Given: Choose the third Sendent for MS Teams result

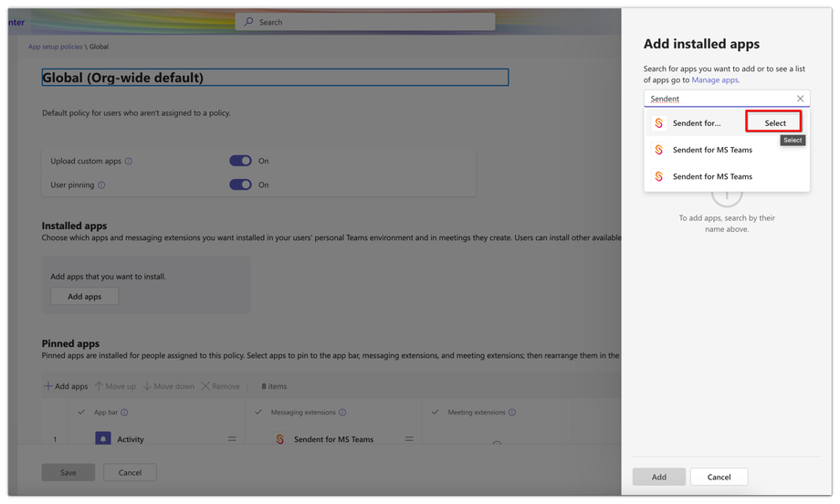Looking at the screenshot, I should [x=727, y=177].
